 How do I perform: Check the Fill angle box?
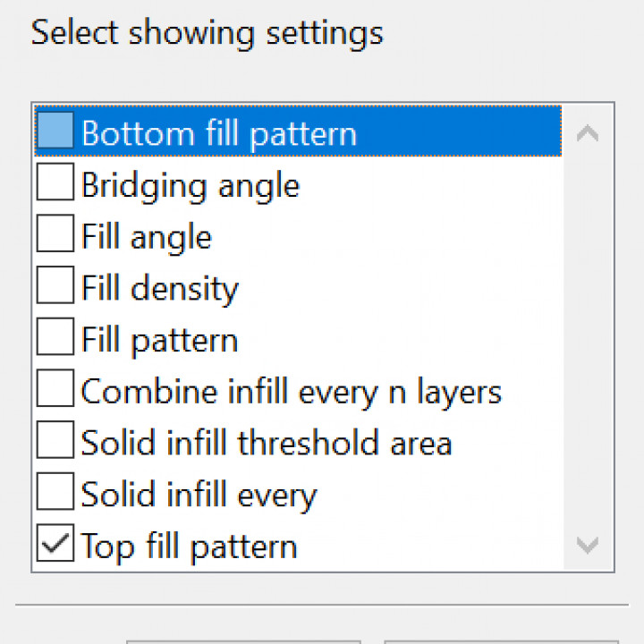tap(55, 236)
